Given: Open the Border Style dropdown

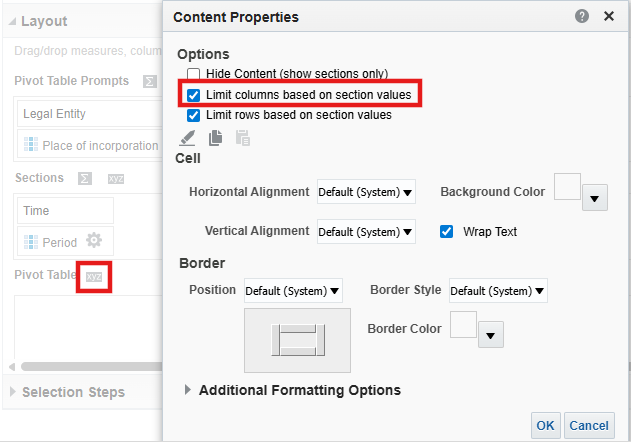Looking at the screenshot, I should click(498, 291).
